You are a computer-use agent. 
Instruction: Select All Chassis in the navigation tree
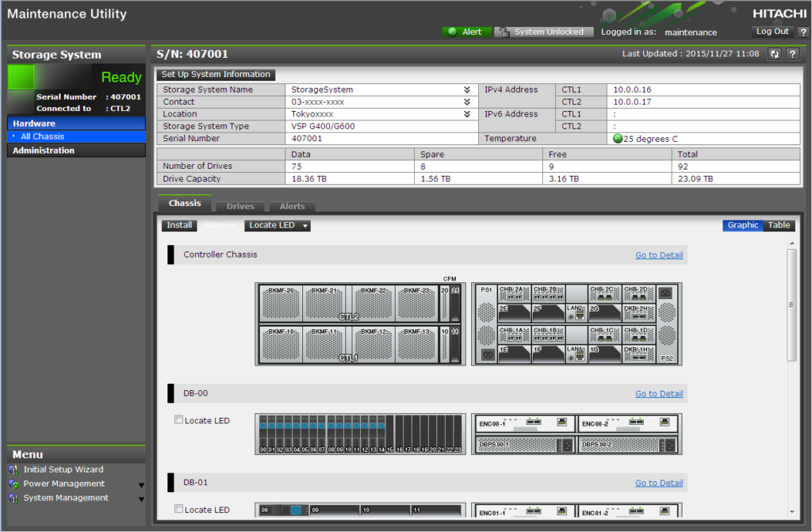[x=76, y=136]
